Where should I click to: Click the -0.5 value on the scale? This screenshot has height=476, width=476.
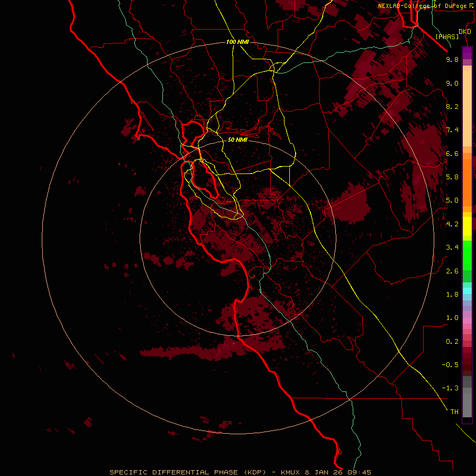[x=450, y=365]
